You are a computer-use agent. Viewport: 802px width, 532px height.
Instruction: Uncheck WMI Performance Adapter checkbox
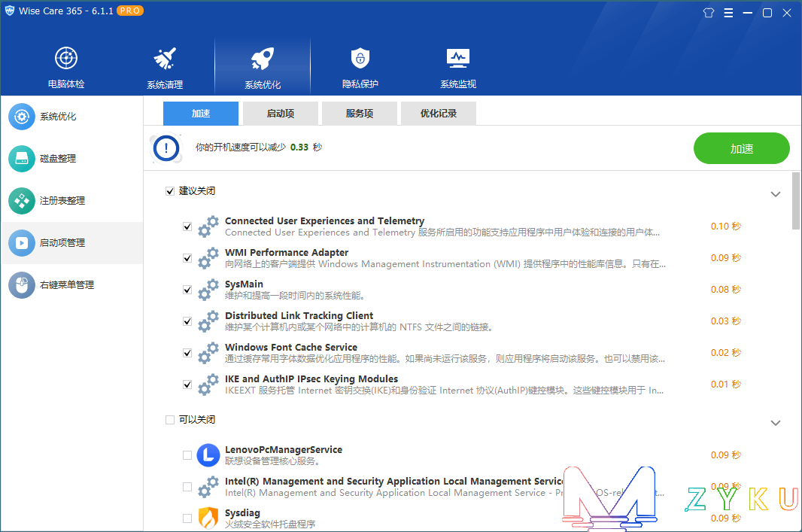coord(187,258)
